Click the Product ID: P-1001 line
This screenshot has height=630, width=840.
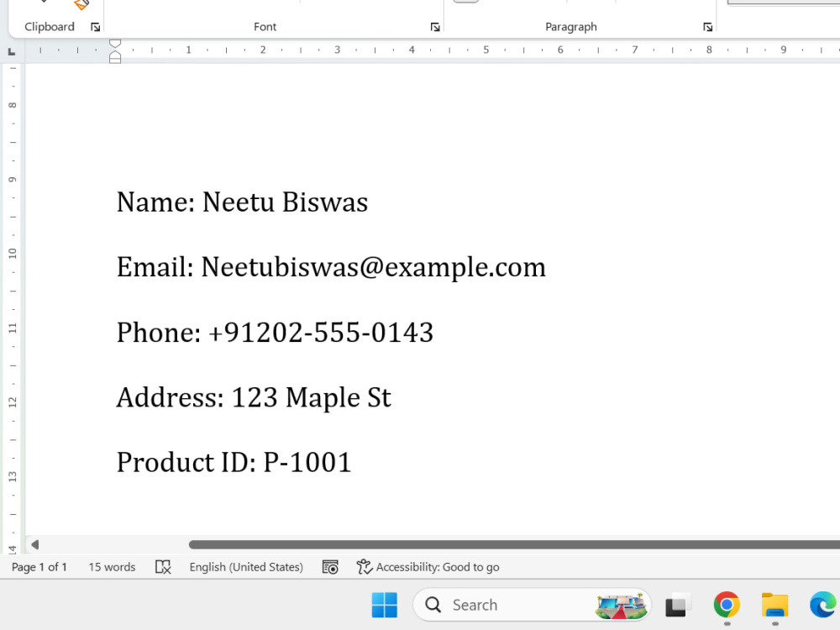[x=234, y=462]
